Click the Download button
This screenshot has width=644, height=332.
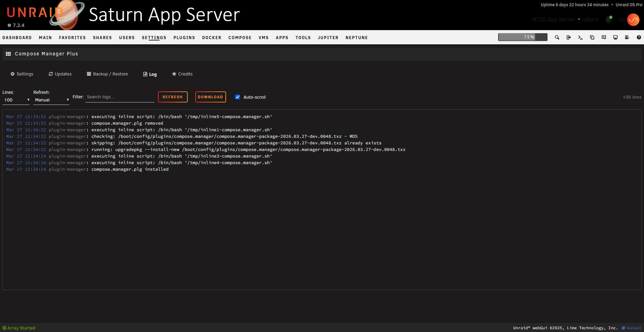[x=211, y=97]
